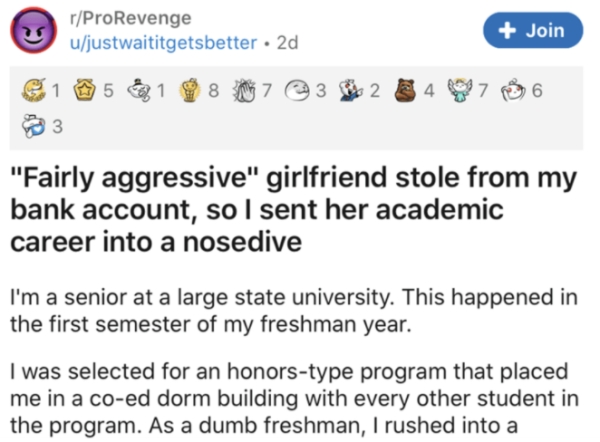600x442 pixels.
Task: Click the paragraph starting "I'm a senior"
Action: (x=290, y=308)
